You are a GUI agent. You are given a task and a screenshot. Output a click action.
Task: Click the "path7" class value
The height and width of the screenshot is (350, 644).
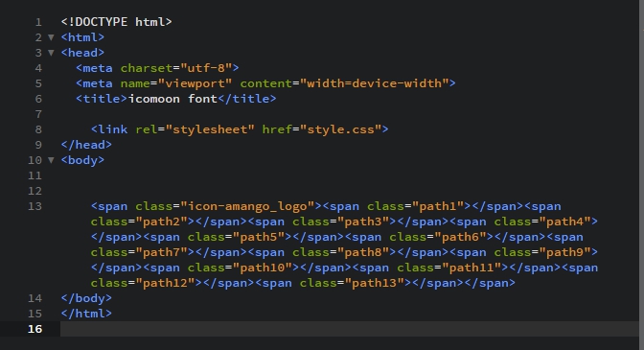(161, 252)
